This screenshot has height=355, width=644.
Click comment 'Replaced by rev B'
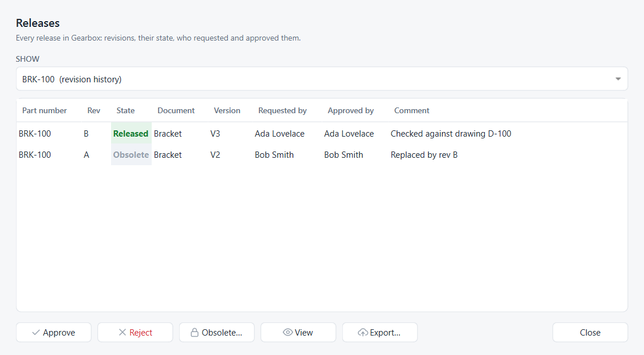(x=424, y=155)
